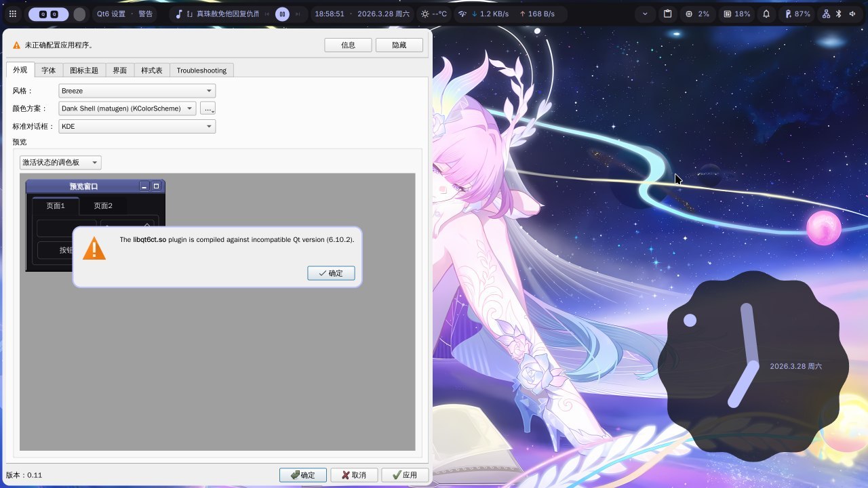Skip to the next music track
This screenshot has height=488, width=868.
coord(297,14)
